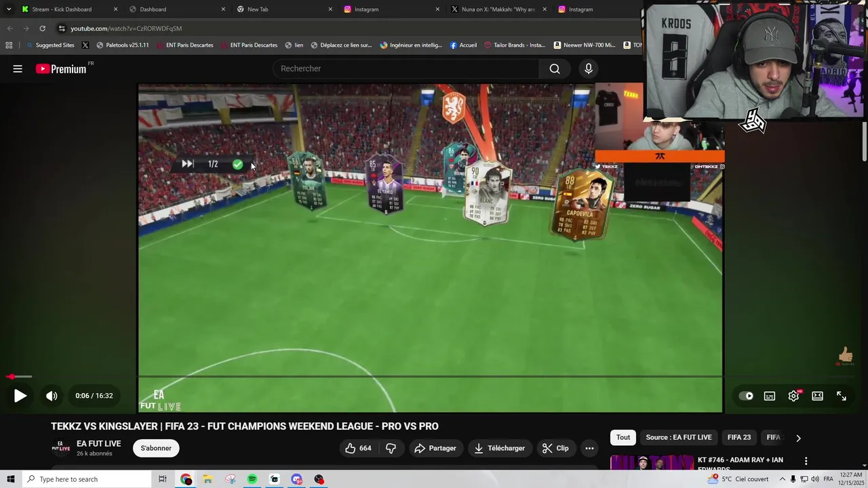
Task: Start voice search with the microphone
Action: click(589, 68)
